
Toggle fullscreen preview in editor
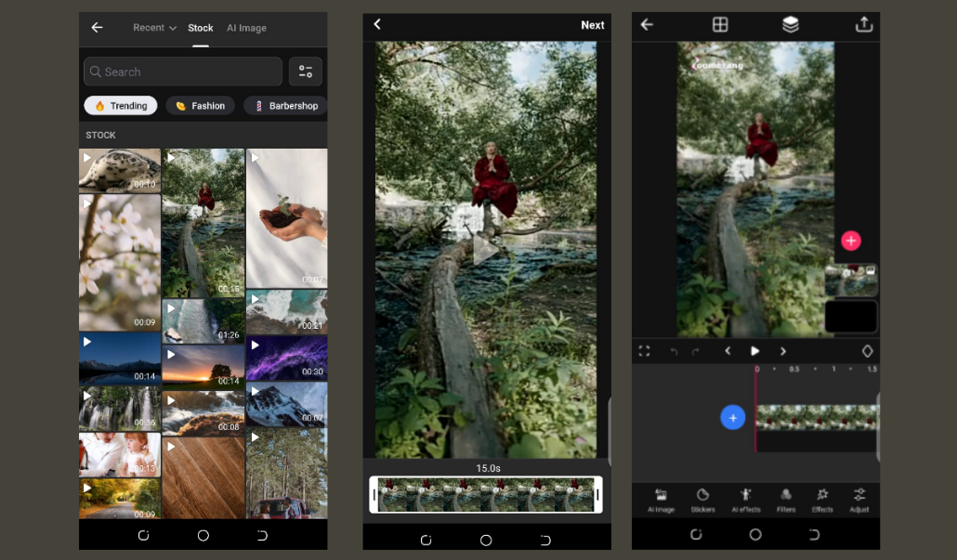coord(644,351)
